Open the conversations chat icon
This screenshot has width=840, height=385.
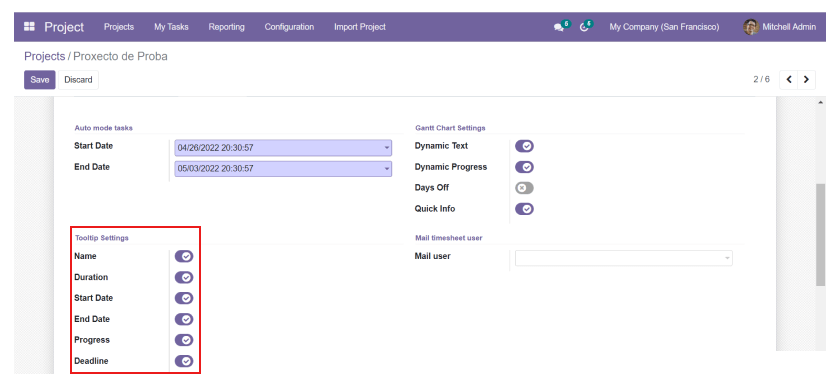coord(559,27)
